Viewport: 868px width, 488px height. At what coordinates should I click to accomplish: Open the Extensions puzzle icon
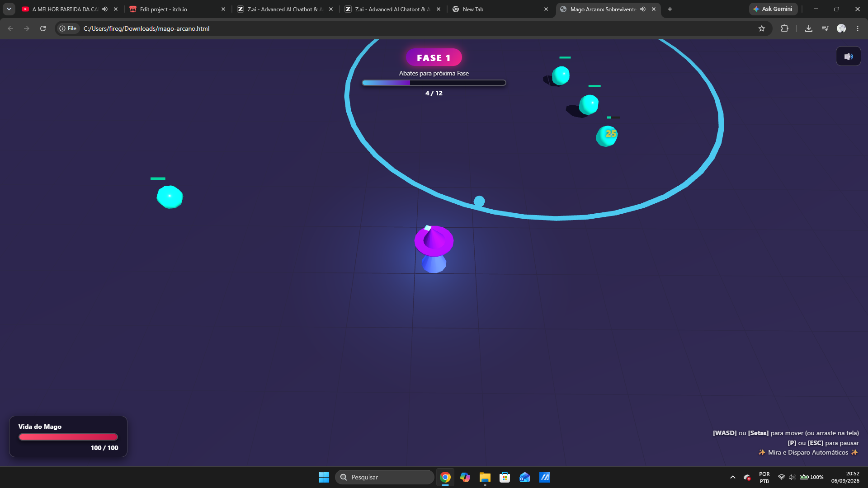[784, 28]
